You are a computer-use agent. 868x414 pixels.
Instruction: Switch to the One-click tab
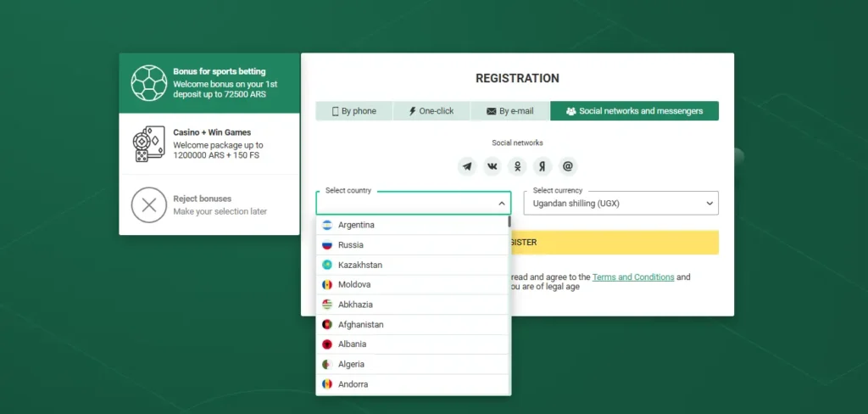click(x=431, y=111)
